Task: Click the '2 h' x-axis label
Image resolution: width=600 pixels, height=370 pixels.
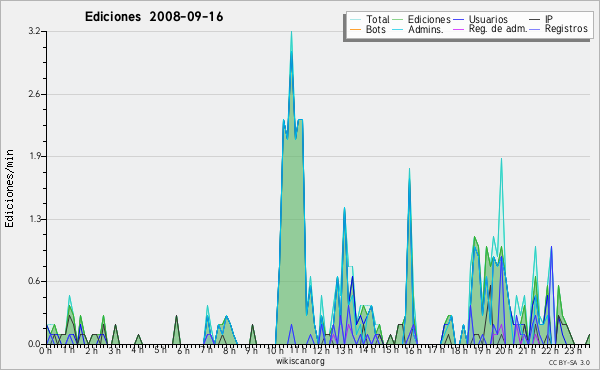Action: (x=91, y=351)
